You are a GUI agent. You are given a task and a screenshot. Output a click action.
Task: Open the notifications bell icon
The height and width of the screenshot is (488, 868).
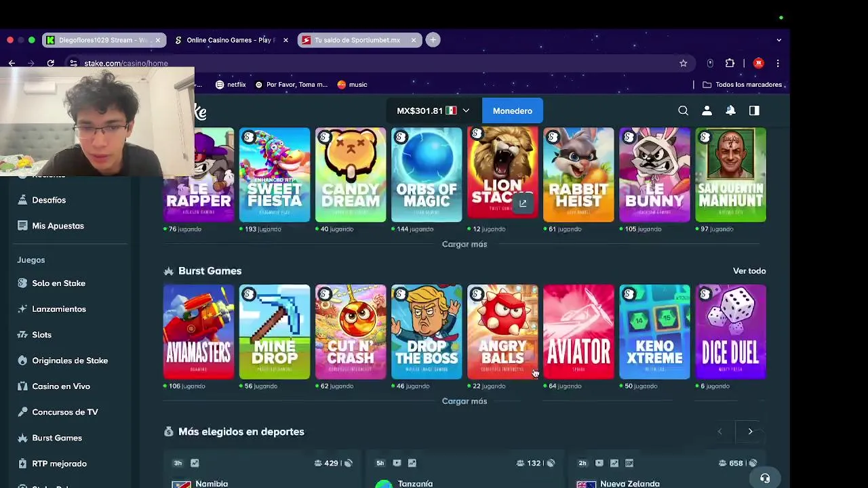pyautogui.click(x=730, y=110)
